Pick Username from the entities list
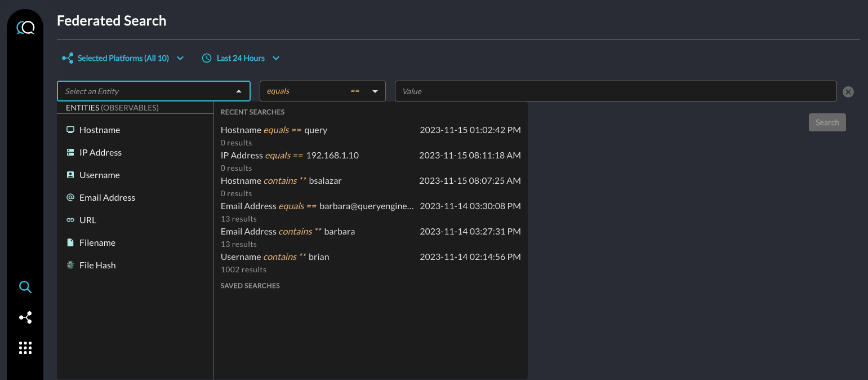868x380 pixels. [100, 175]
